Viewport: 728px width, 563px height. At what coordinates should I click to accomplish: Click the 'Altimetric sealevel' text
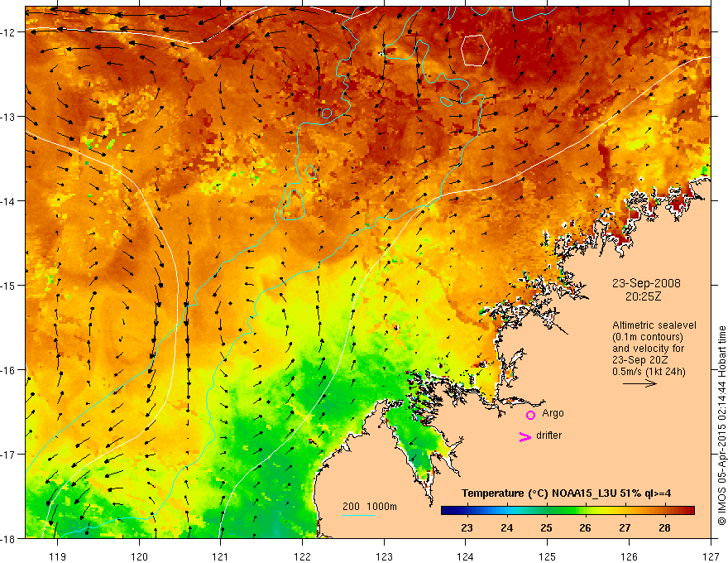coord(654,325)
